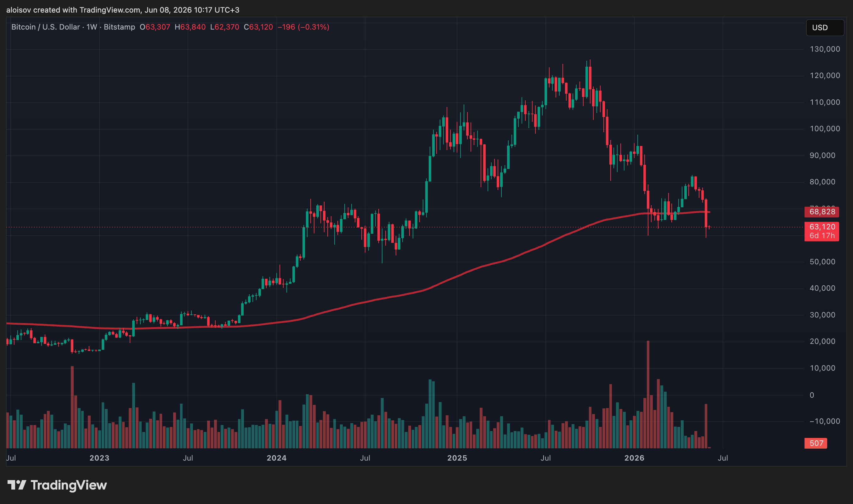
Task: Click the red 68,828 moving average label
Action: click(x=822, y=212)
